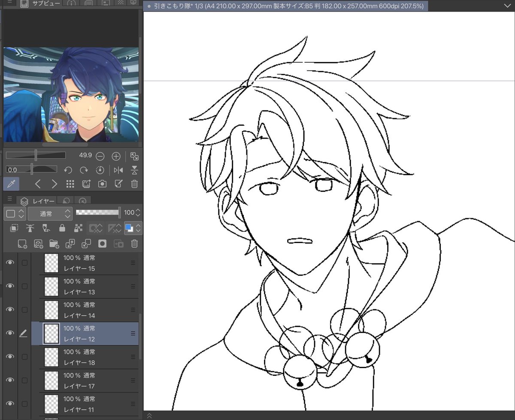Merge with layer below

(x=86, y=244)
